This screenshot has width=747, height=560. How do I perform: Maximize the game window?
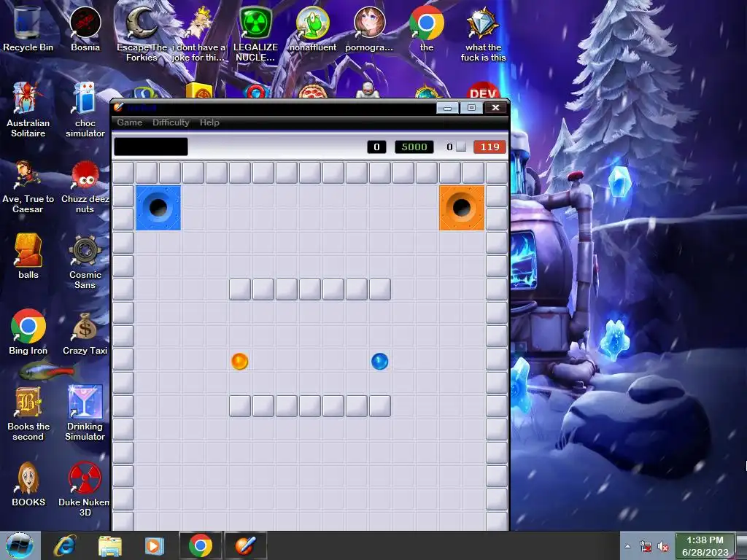[472, 108]
